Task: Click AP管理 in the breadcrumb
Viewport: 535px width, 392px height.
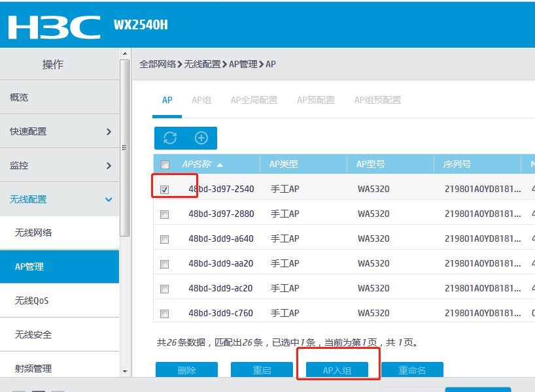Action: pyautogui.click(x=243, y=64)
